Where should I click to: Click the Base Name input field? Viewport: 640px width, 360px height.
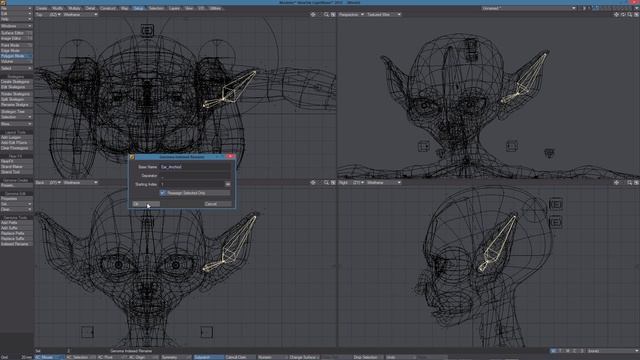(196, 167)
